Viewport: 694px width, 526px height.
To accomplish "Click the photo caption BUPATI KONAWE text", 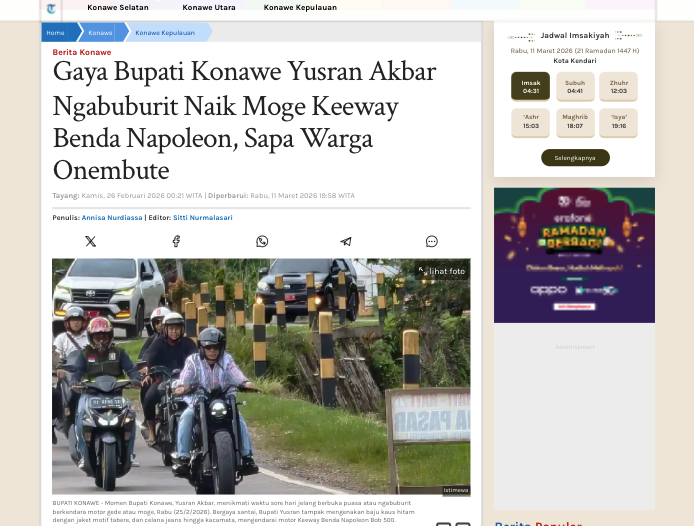I will tap(234, 511).
